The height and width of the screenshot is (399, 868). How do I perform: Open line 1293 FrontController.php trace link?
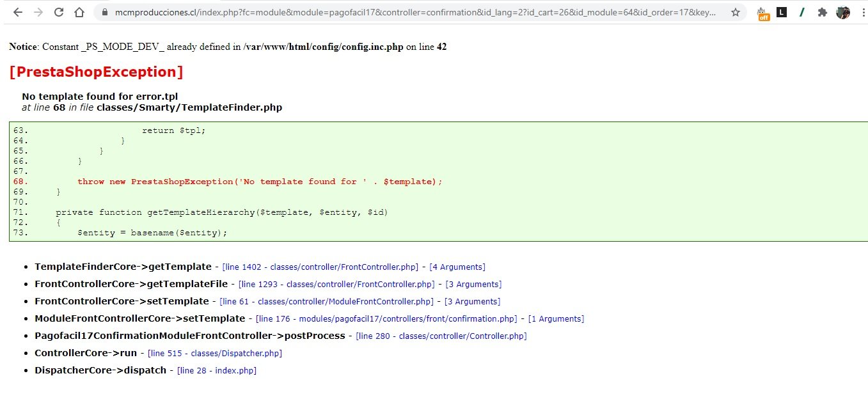point(336,284)
